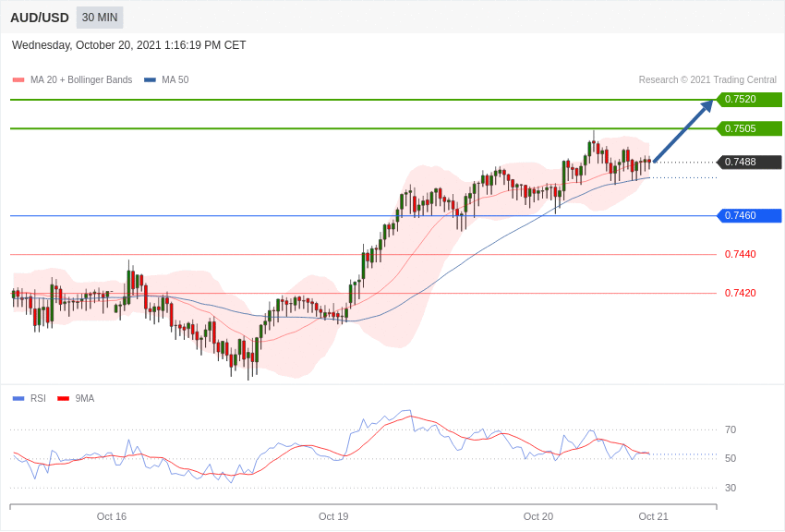The image size is (785, 532).
Task: Click the RSI 50 level label
Action: [x=731, y=458]
